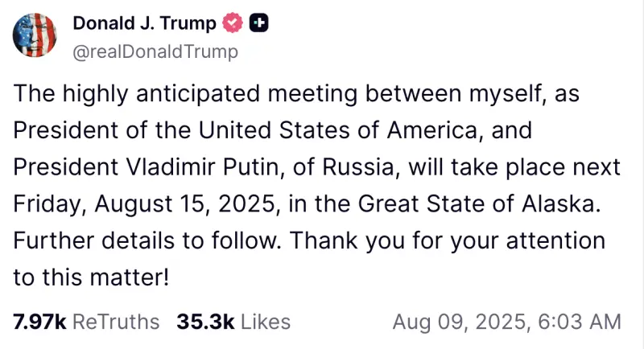Click the phrase 'United States of America'
This screenshot has width=644, height=349.
(x=339, y=130)
